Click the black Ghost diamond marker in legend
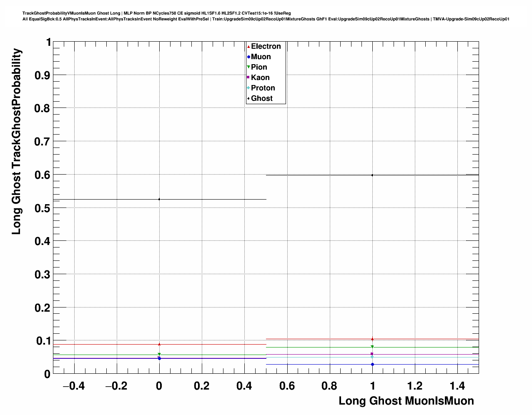 (x=248, y=98)
